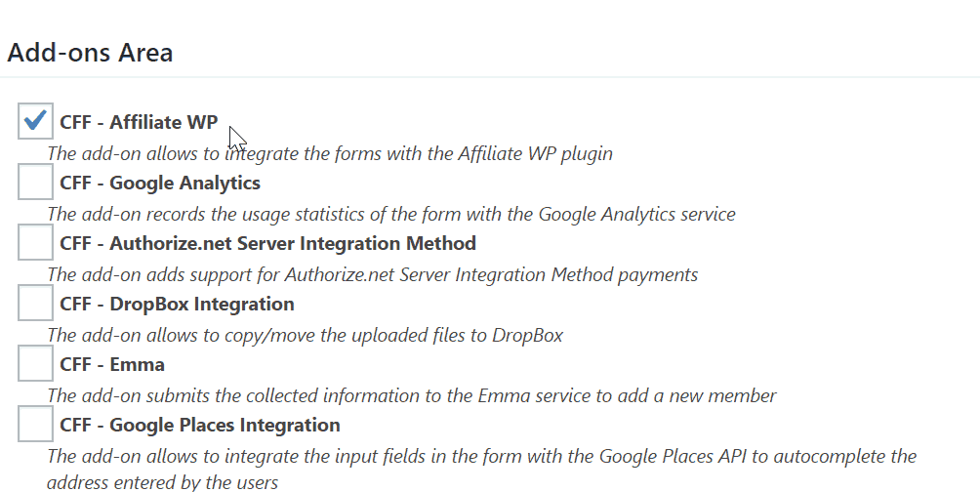
Task: Enable the CFF - Emma add-on checkbox
Action: pos(35,363)
